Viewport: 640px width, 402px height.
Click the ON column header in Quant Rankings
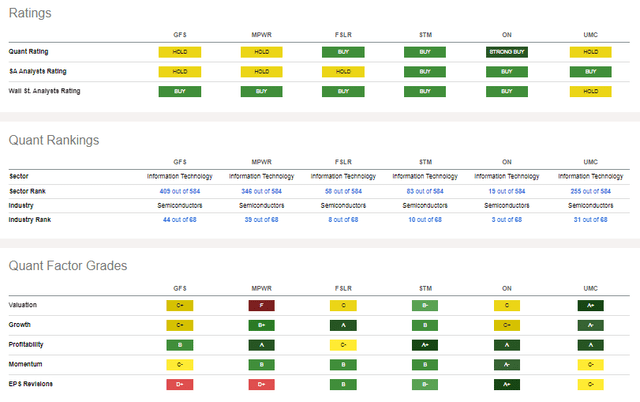click(507, 162)
